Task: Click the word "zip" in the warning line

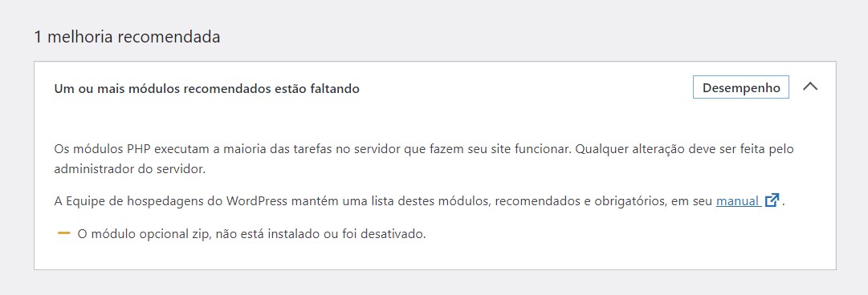Action: [200, 234]
